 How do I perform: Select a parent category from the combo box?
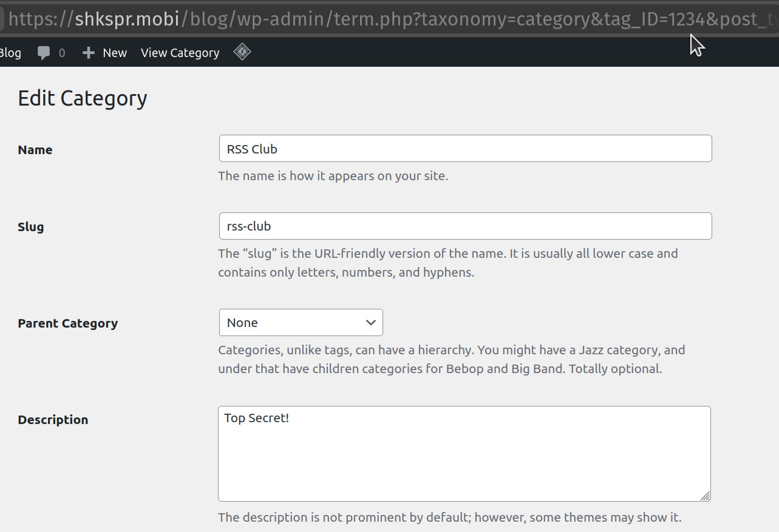click(301, 322)
